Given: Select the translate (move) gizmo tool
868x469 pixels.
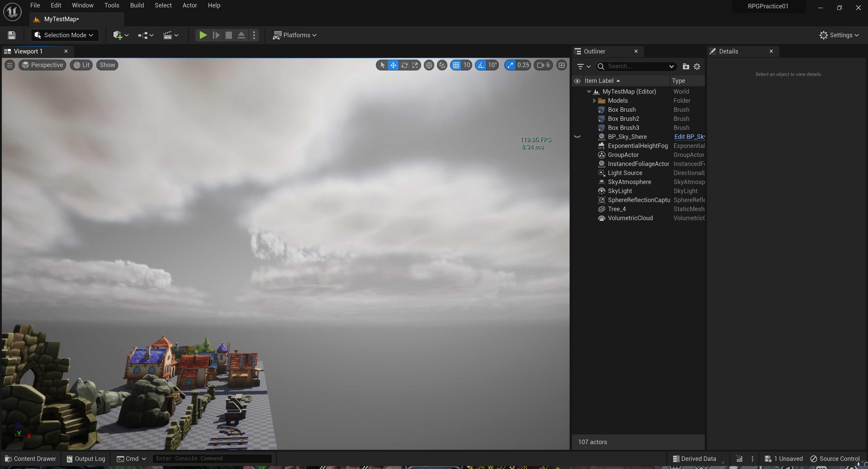Looking at the screenshot, I should click(x=393, y=65).
